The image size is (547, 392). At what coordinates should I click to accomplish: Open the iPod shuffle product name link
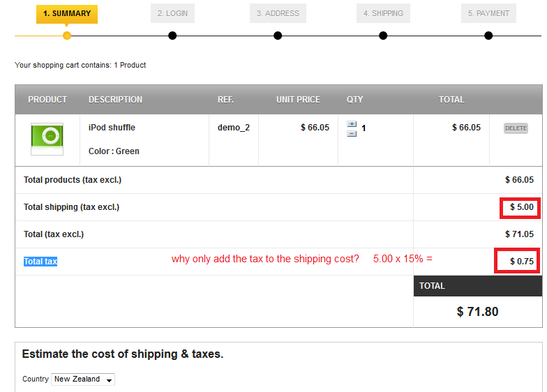[x=112, y=128]
